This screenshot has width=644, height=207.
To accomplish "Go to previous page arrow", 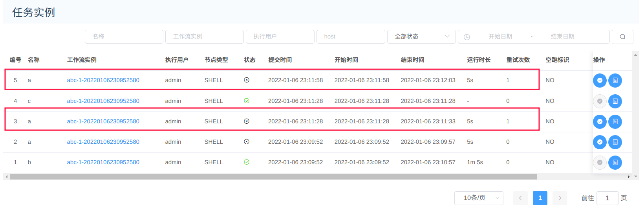I will point(520,198).
